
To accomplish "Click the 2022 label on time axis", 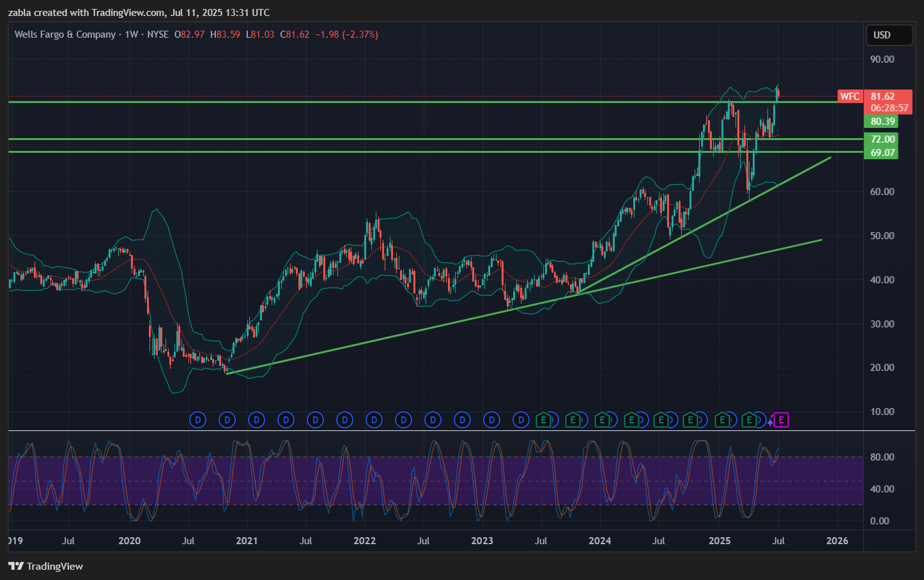I will [x=364, y=541].
